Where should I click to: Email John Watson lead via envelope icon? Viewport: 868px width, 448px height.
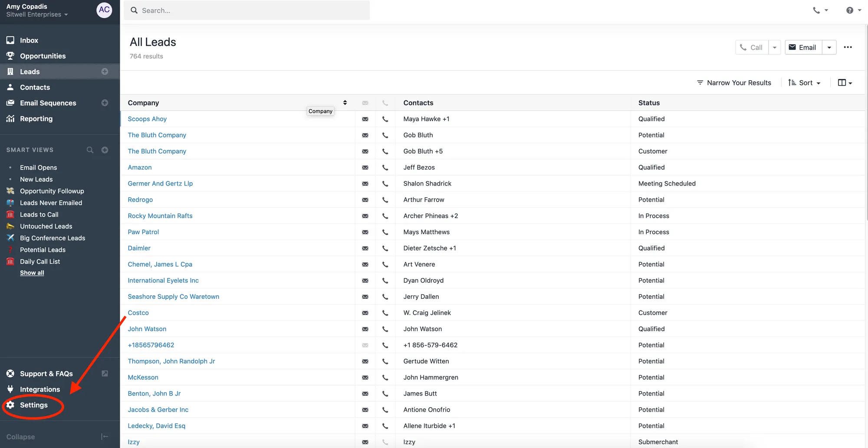pos(365,329)
